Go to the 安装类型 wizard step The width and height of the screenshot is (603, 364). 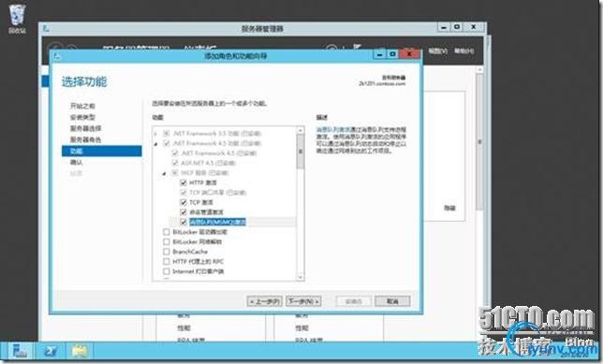point(82,117)
